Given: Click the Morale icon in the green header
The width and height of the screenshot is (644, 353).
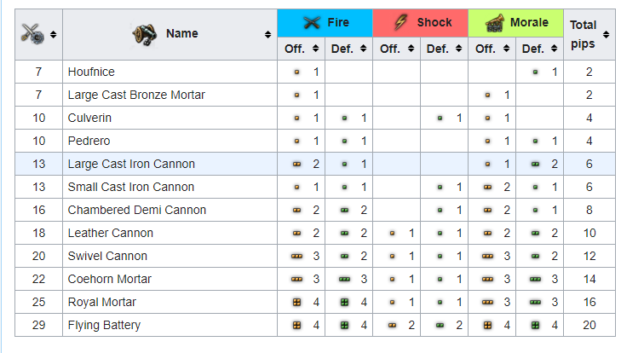Looking at the screenshot, I should [494, 23].
